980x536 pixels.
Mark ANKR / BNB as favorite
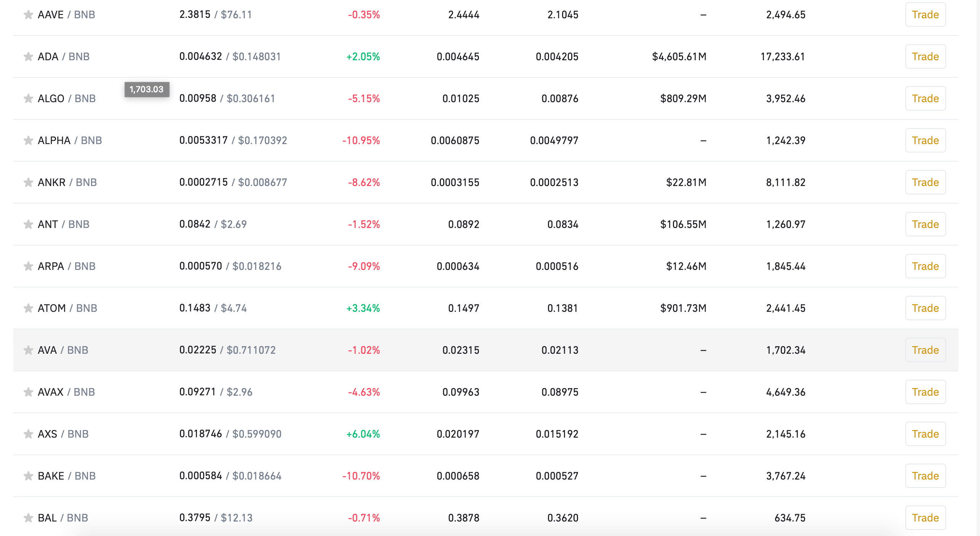[x=28, y=183]
